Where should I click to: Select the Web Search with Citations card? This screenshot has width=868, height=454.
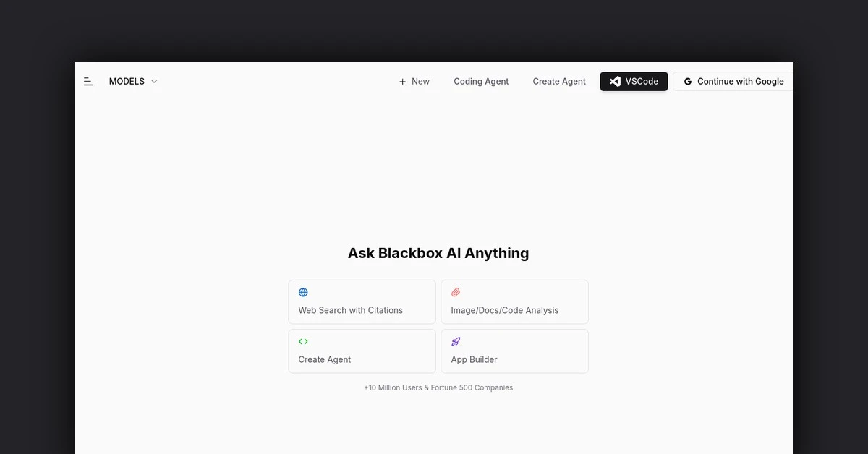(362, 301)
